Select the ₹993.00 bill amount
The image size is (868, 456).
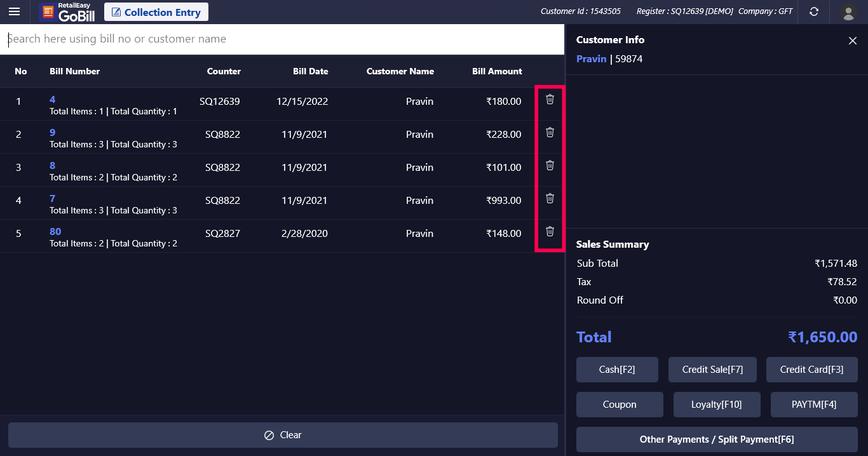[x=504, y=201]
